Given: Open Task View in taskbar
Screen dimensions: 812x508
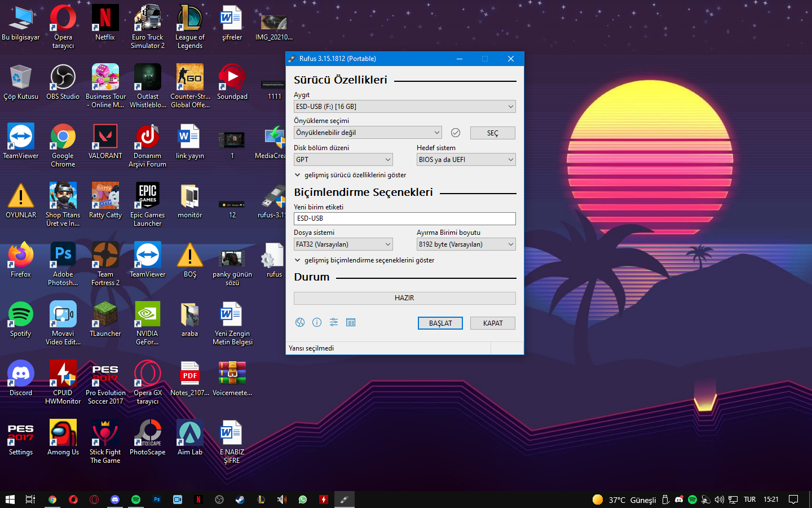Looking at the screenshot, I should pos(30,500).
